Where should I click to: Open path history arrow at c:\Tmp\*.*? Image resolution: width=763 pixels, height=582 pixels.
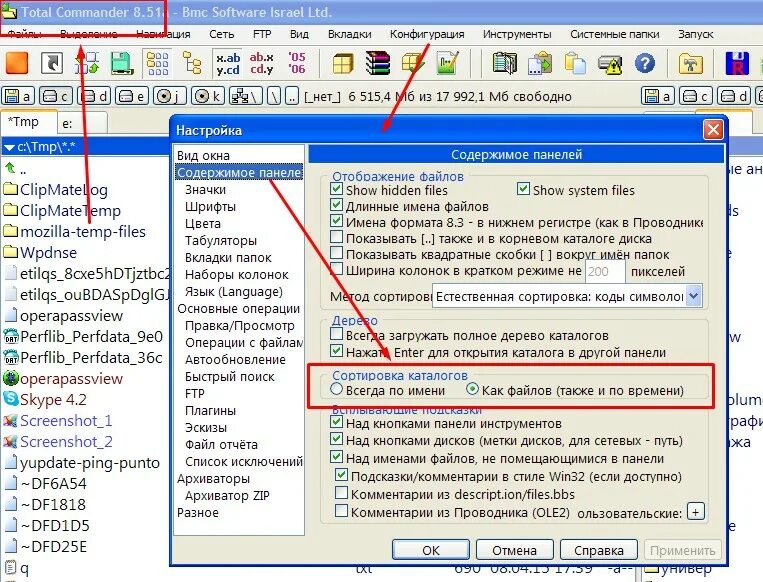tap(9, 146)
